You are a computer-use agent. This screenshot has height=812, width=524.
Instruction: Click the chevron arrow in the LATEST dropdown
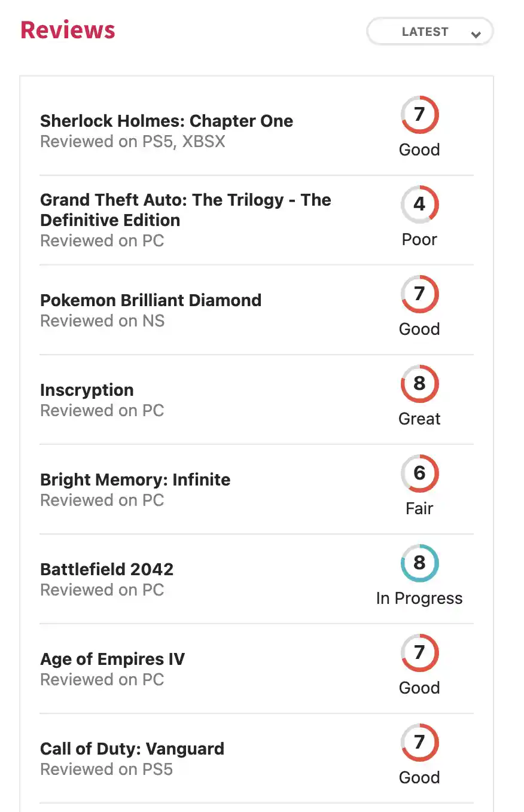pyautogui.click(x=476, y=35)
